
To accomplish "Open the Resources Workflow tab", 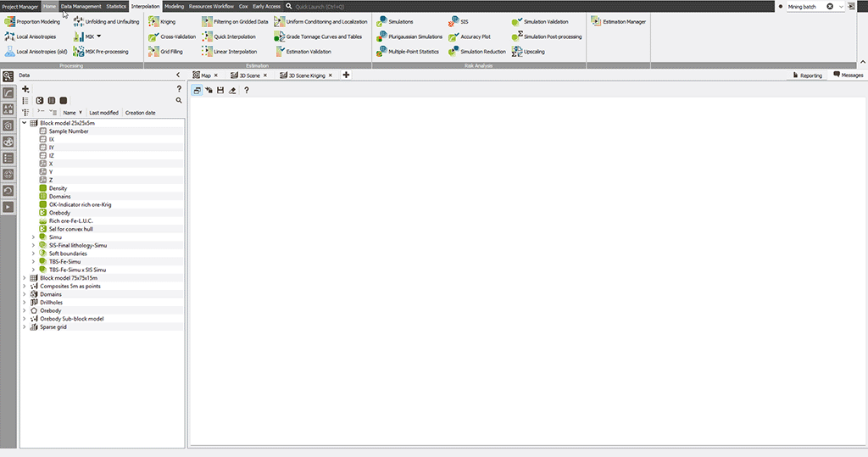I will pos(211,7).
